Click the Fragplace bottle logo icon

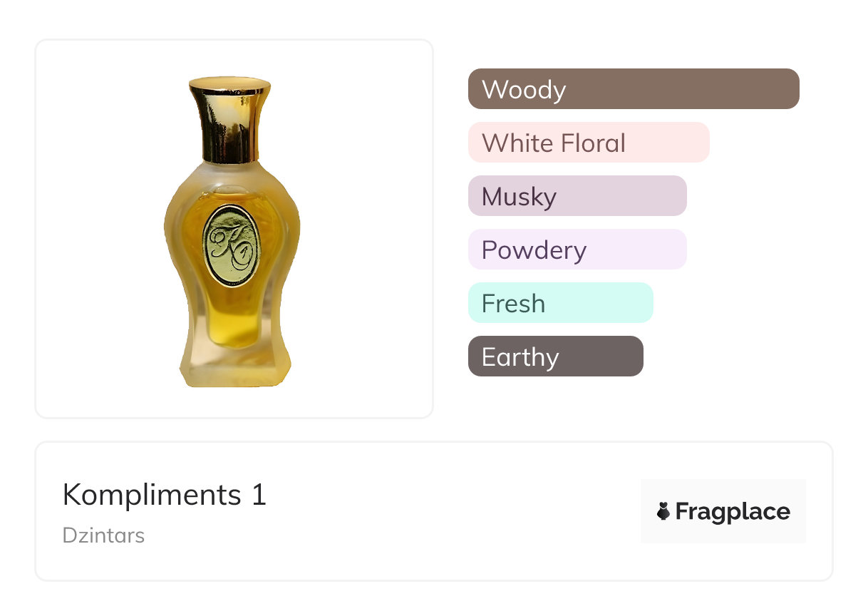point(663,511)
